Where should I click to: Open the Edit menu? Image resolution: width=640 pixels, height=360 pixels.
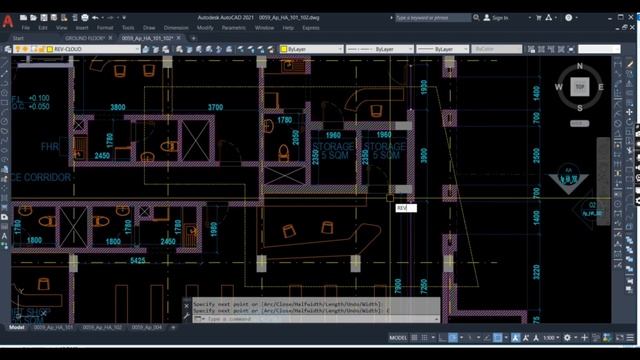click(43, 28)
